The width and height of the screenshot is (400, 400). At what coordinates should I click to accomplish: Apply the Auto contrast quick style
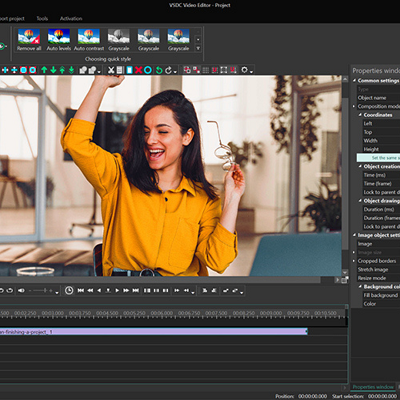89,40
